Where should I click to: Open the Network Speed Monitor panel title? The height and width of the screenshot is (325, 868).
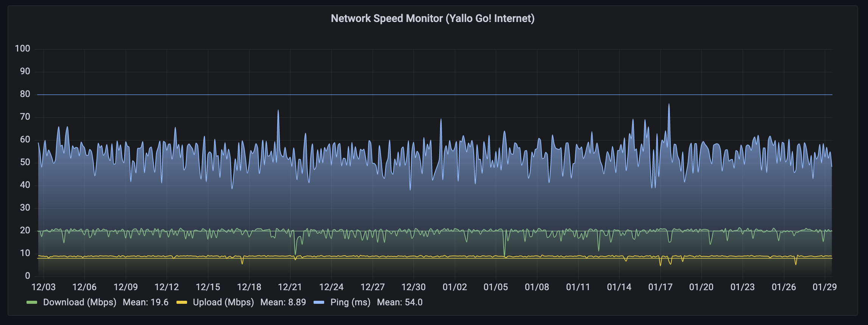(432, 18)
